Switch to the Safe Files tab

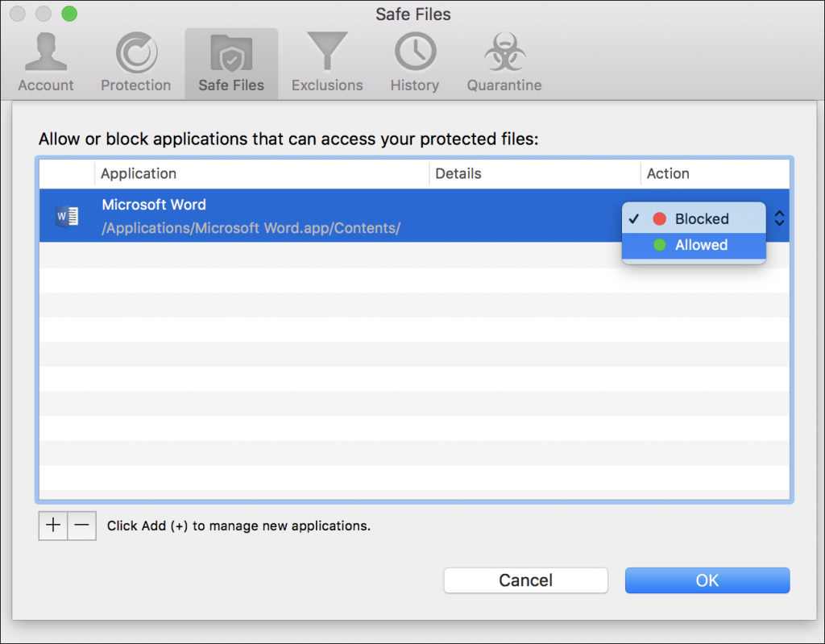click(x=230, y=62)
